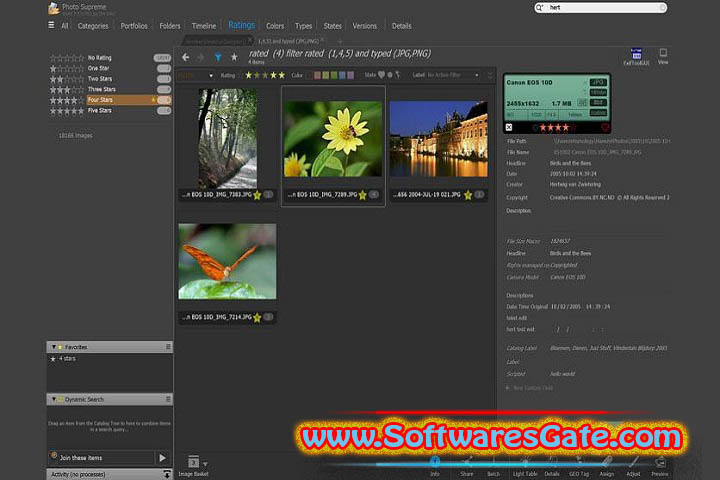720x480 pixels.
Task: Click the star badge on IMG_7383.JPG
Action: pos(257,195)
